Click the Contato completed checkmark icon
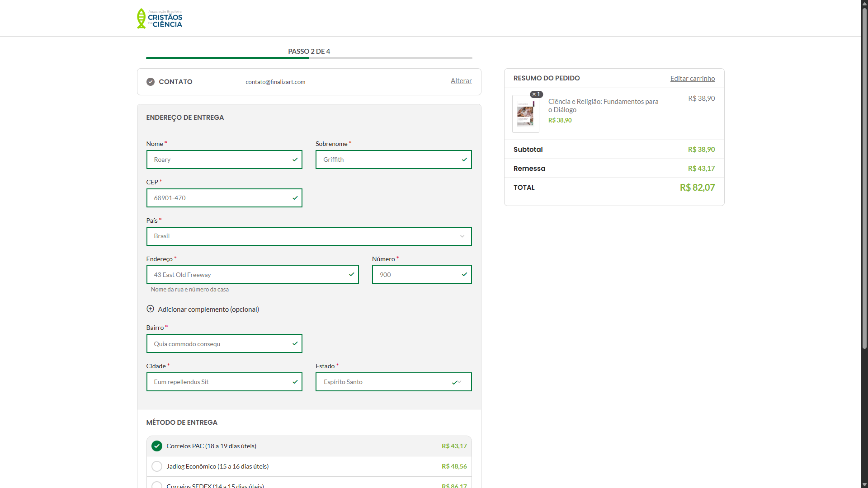 point(151,82)
